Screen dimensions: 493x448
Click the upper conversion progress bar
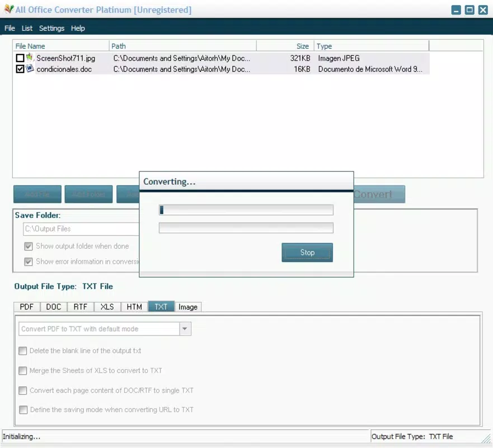(246, 210)
